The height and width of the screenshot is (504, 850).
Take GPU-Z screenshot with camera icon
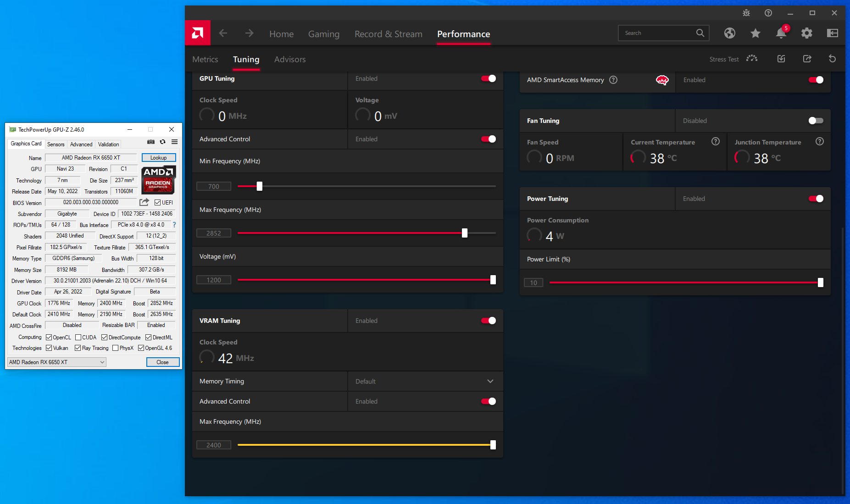151,142
